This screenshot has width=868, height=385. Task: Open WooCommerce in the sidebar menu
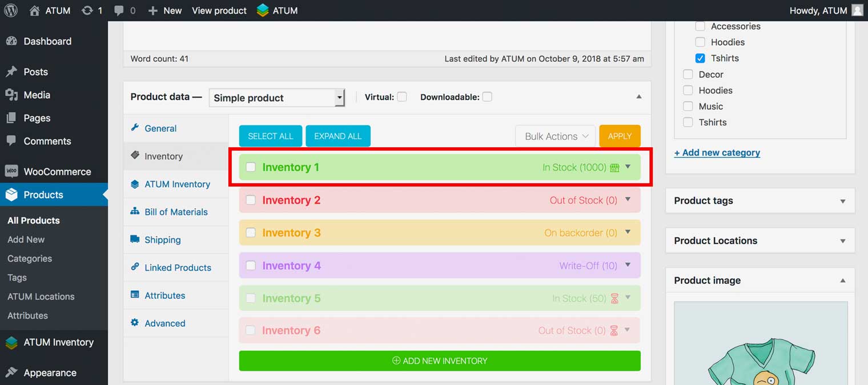point(57,172)
